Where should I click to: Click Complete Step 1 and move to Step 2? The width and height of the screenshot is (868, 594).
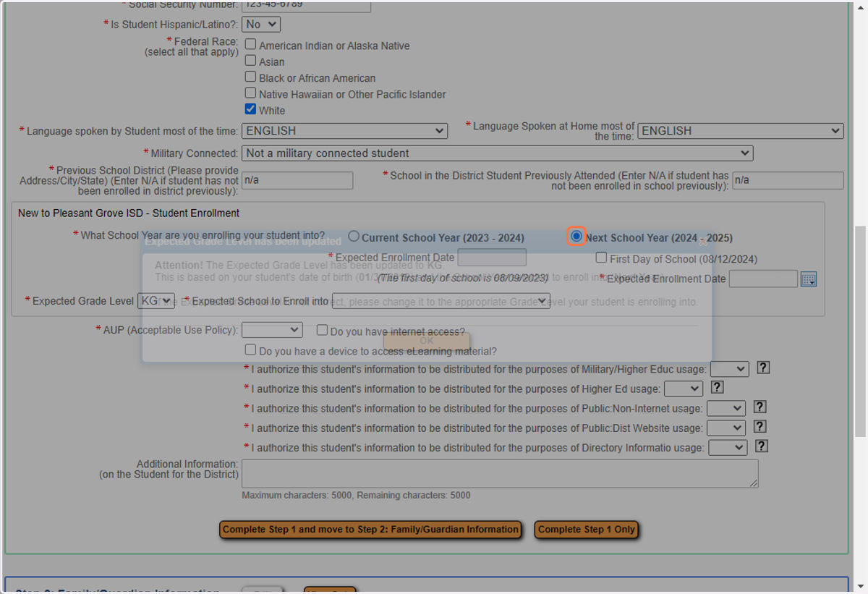370,530
